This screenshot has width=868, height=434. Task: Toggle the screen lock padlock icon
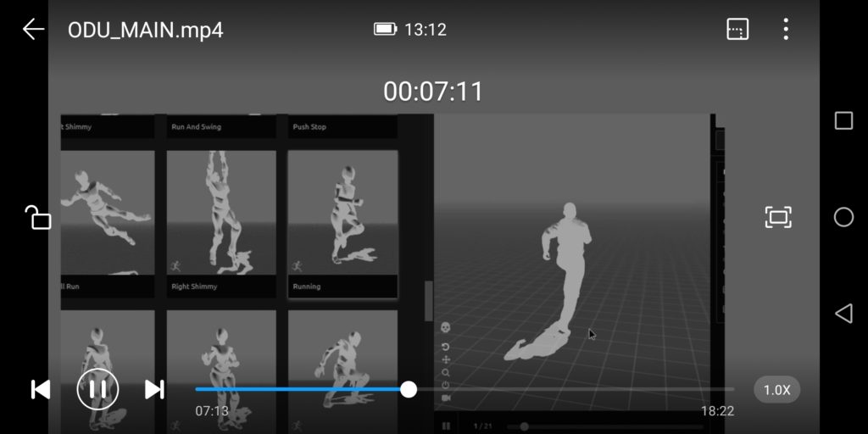[37, 217]
